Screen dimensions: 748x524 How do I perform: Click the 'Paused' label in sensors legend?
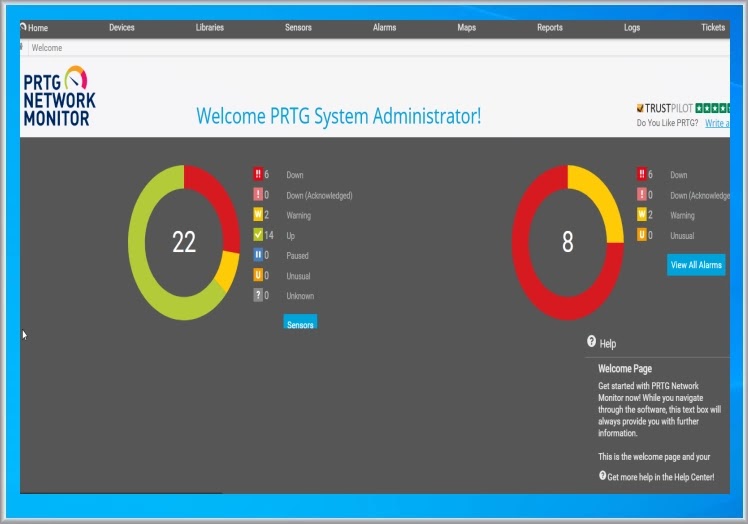click(297, 256)
